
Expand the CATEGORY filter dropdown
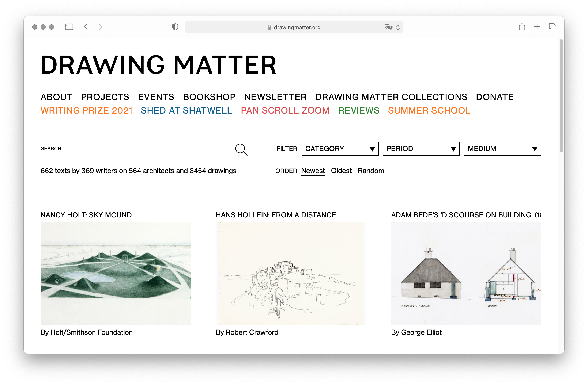click(x=340, y=149)
